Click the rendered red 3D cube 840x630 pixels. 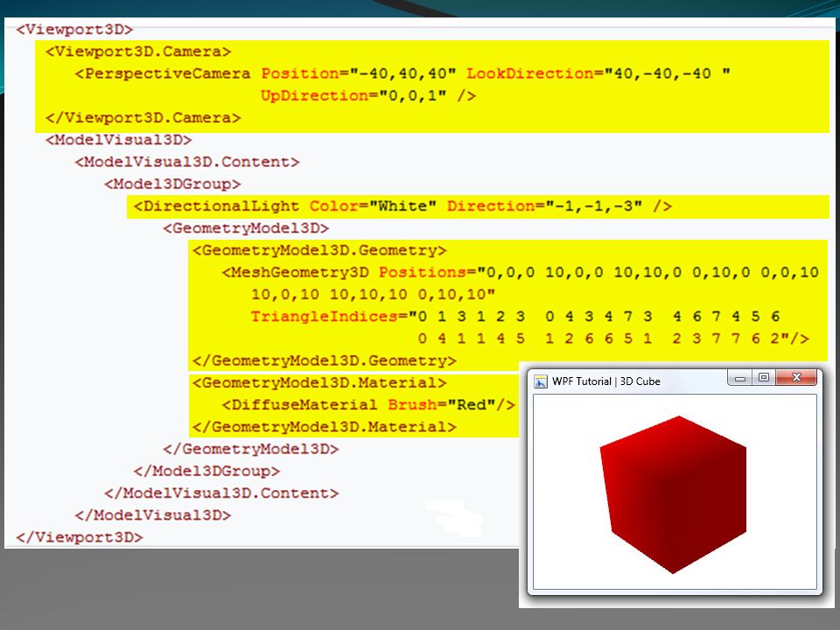click(674, 493)
